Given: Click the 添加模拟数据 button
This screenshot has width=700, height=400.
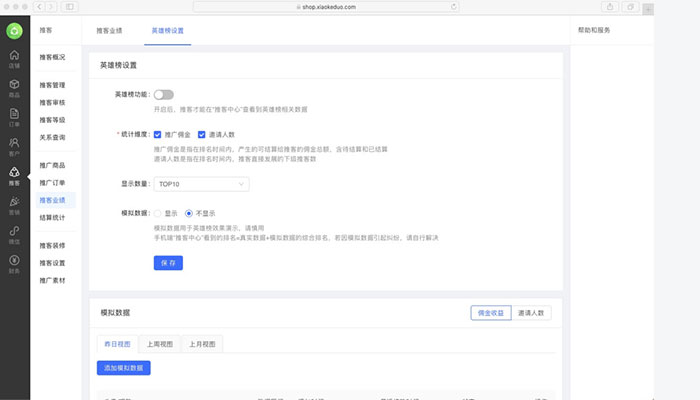Looking at the screenshot, I should tap(125, 368).
